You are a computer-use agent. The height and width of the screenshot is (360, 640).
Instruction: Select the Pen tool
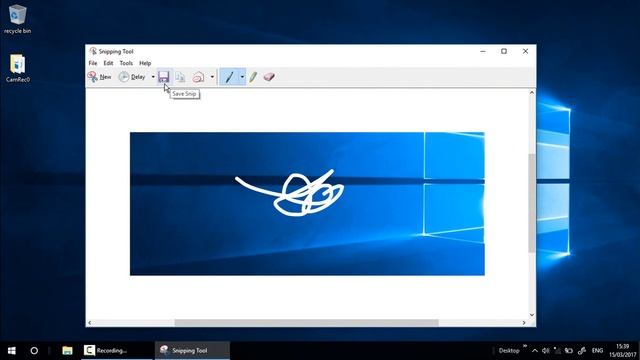(229, 77)
